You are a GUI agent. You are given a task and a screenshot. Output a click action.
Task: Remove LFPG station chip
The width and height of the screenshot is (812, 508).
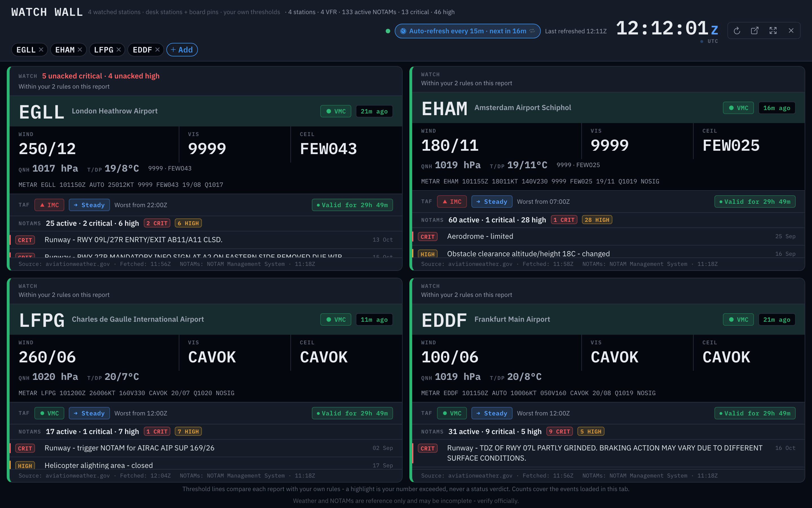[x=118, y=50]
